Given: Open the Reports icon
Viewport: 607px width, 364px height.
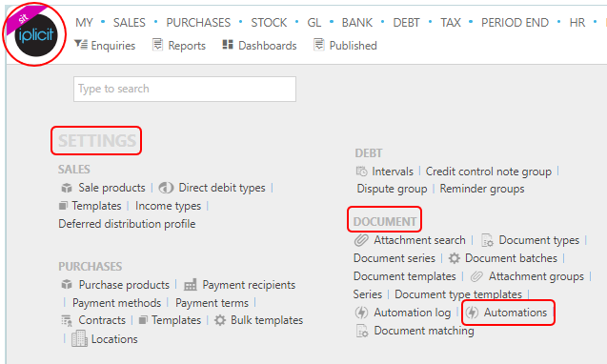Looking at the screenshot, I should click(157, 45).
